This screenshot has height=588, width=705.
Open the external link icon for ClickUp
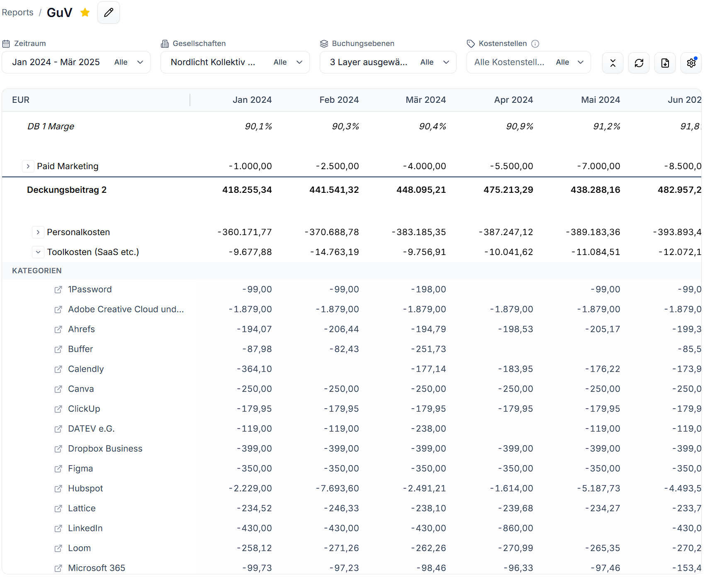pyautogui.click(x=58, y=409)
